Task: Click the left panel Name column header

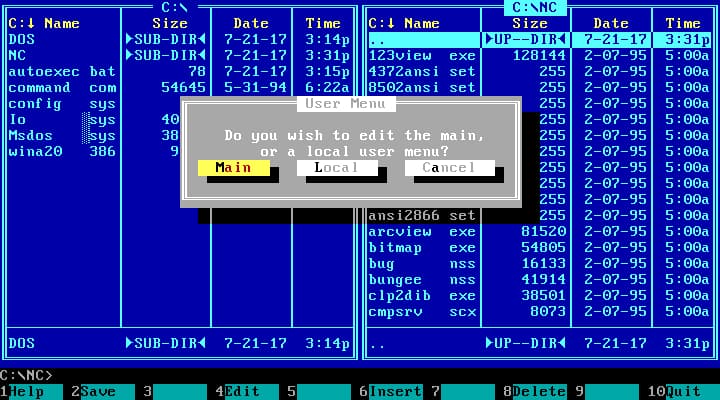Action: [x=62, y=23]
